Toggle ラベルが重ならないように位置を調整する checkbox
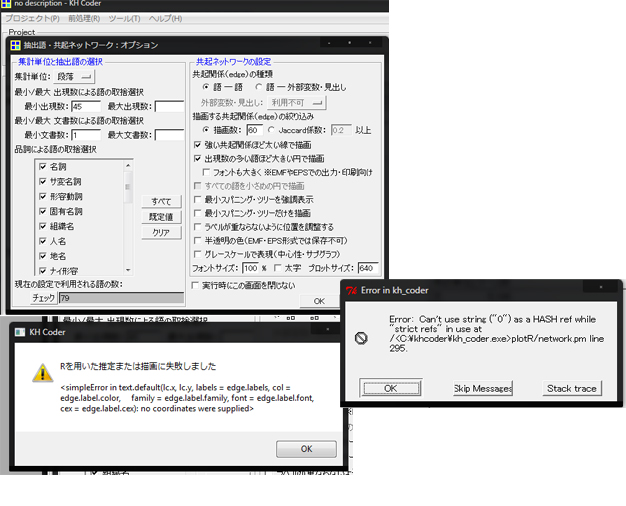Screen dimensions: 626x506 [197, 227]
